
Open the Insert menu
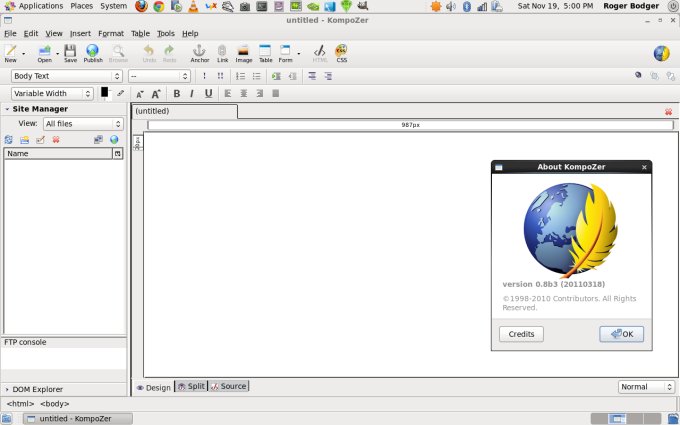pos(80,33)
